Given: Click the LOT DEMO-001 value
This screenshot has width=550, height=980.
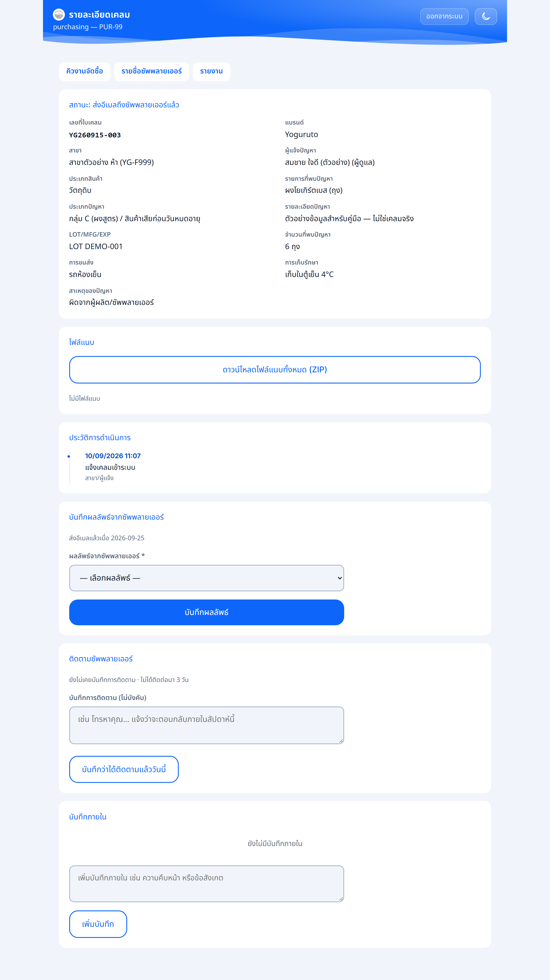Looking at the screenshot, I should click(x=96, y=247).
